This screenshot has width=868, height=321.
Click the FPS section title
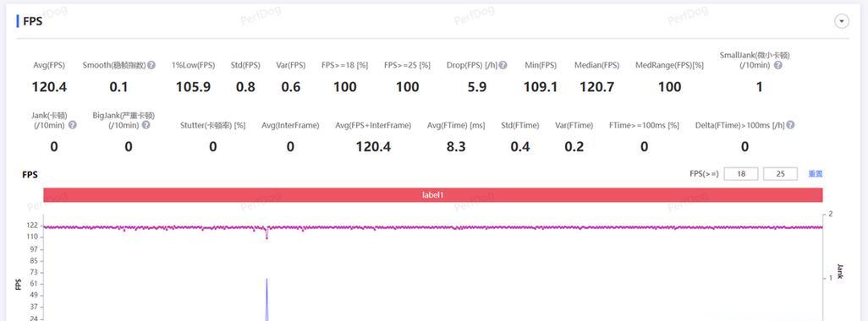coord(33,22)
